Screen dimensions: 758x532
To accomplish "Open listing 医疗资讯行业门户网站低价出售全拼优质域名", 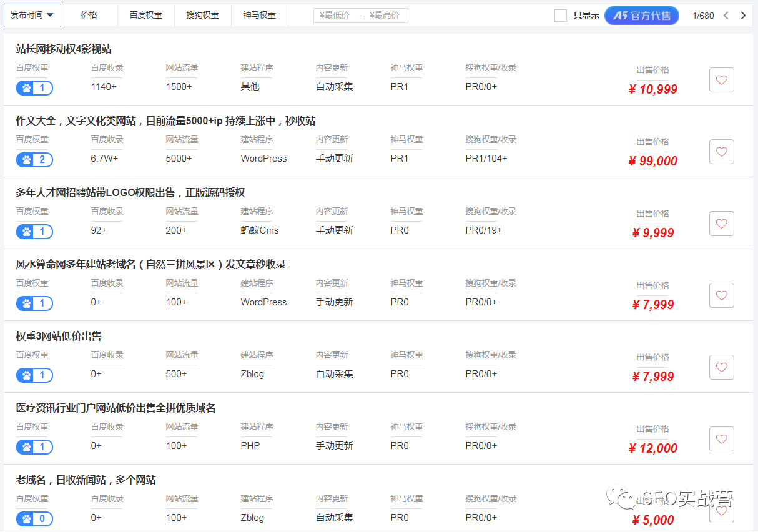I will 116,408.
